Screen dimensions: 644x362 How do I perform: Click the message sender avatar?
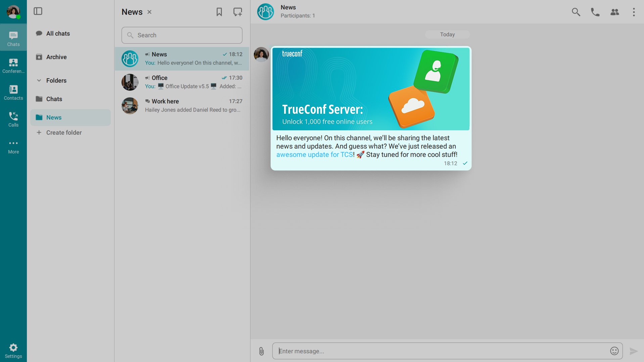(x=261, y=54)
